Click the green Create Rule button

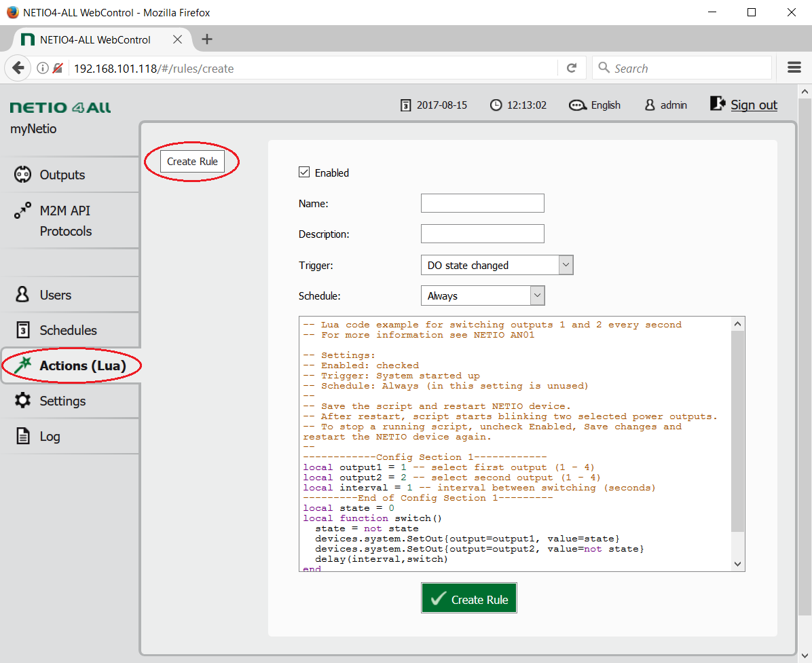tap(469, 598)
